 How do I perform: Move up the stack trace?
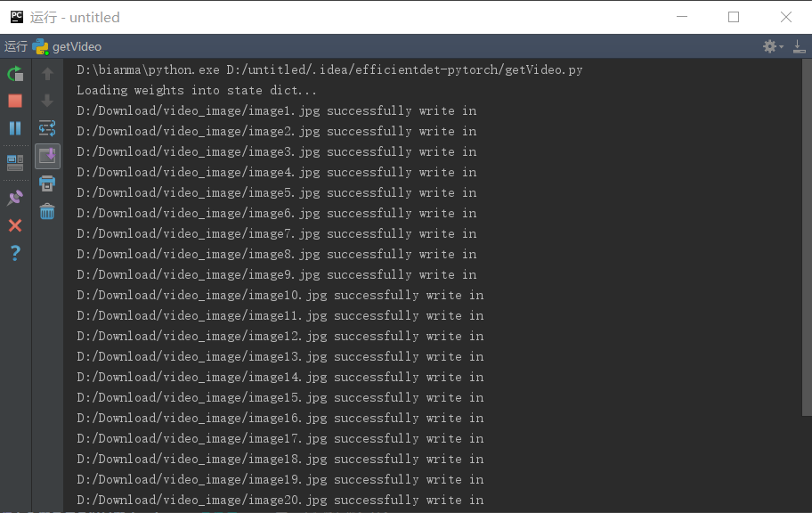pyautogui.click(x=46, y=73)
